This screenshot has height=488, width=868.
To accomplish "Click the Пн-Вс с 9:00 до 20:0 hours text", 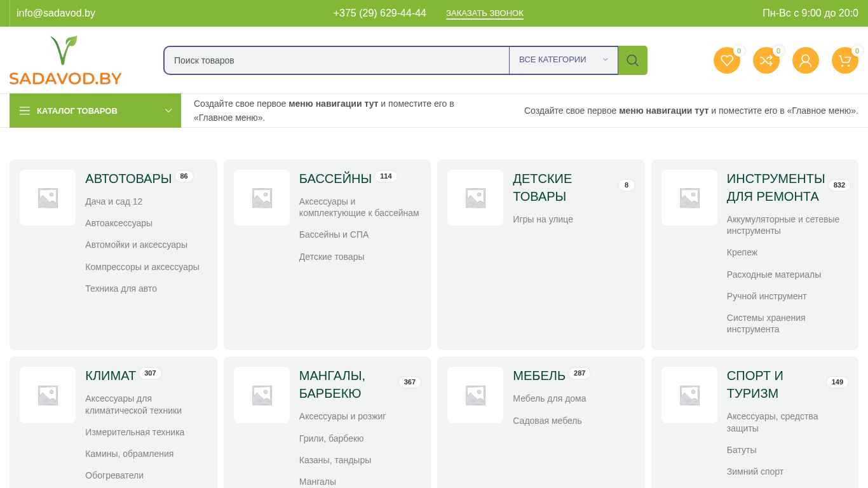I will click(x=810, y=13).
